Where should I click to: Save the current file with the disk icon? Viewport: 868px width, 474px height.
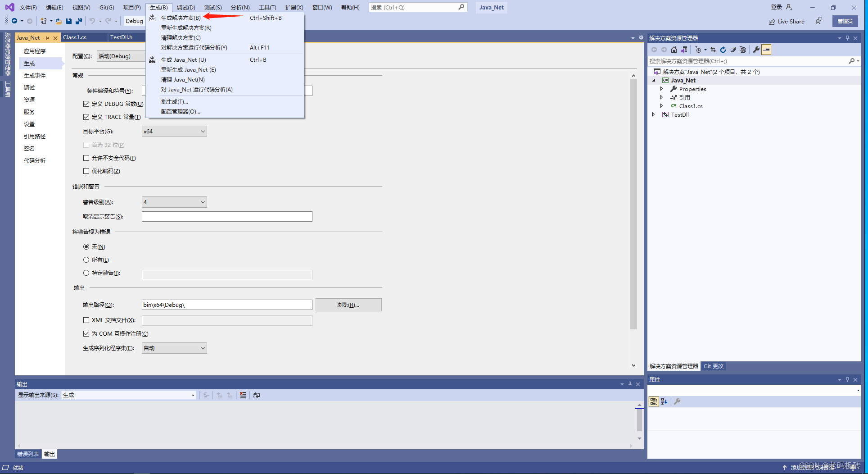(69, 21)
